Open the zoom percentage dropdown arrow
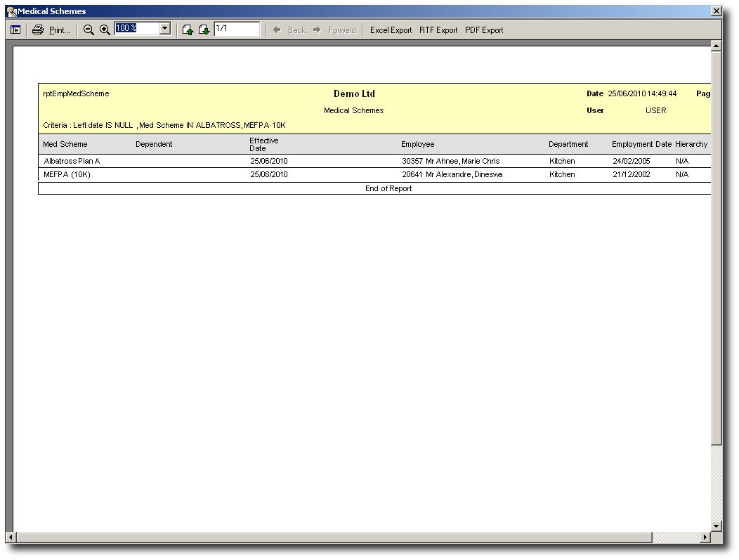Viewport: 739px width, 560px height. (165, 29)
